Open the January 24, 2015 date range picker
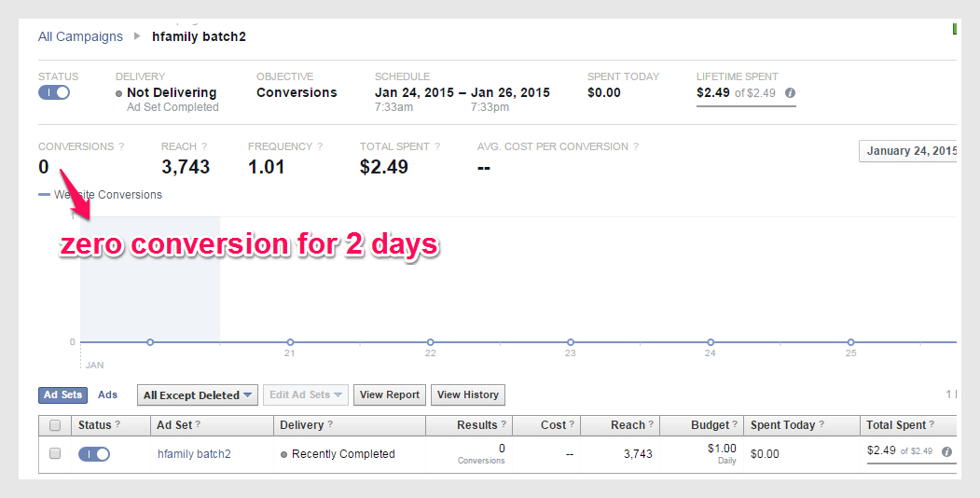980x498 pixels. click(x=909, y=151)
